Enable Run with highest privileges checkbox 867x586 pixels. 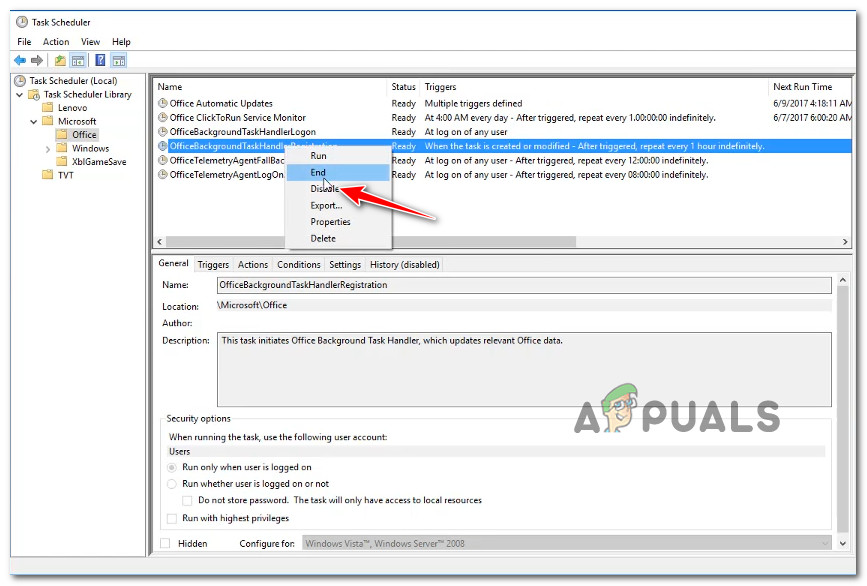[x=172, y=518]
